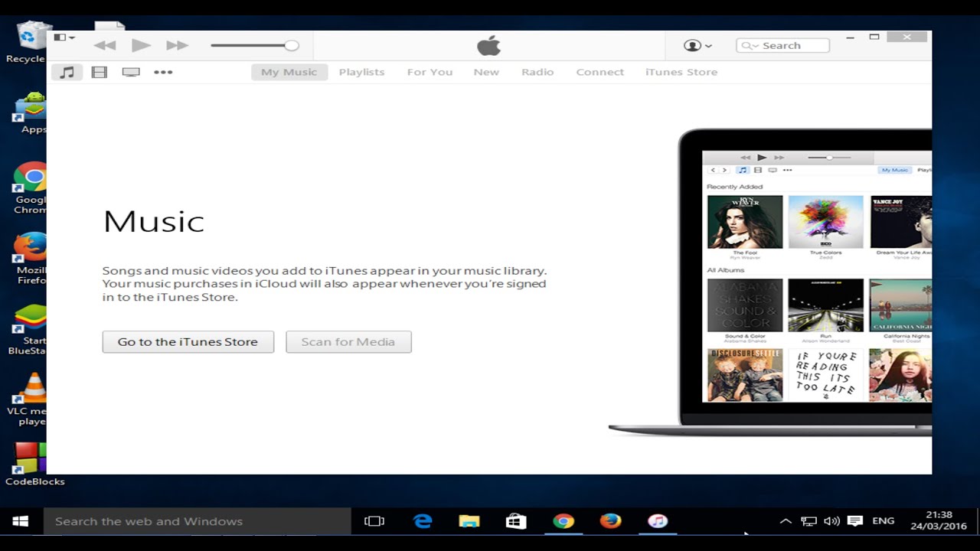Viewport: 980px width, 551px height.
Task: Click the Apple logo in the display
Action: coord(488,45)
